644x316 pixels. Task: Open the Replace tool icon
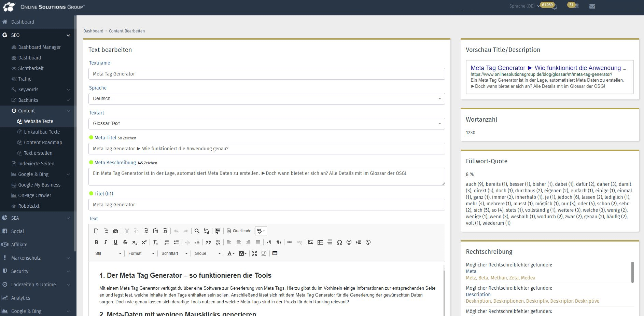207,231
